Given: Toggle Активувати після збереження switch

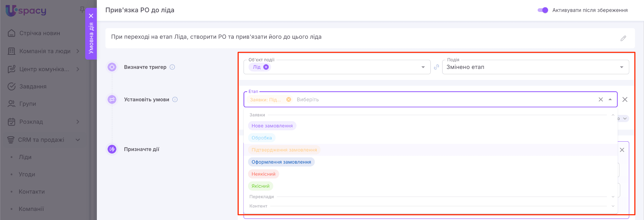Looking at the screenshot, I should (x=543, y=10).
